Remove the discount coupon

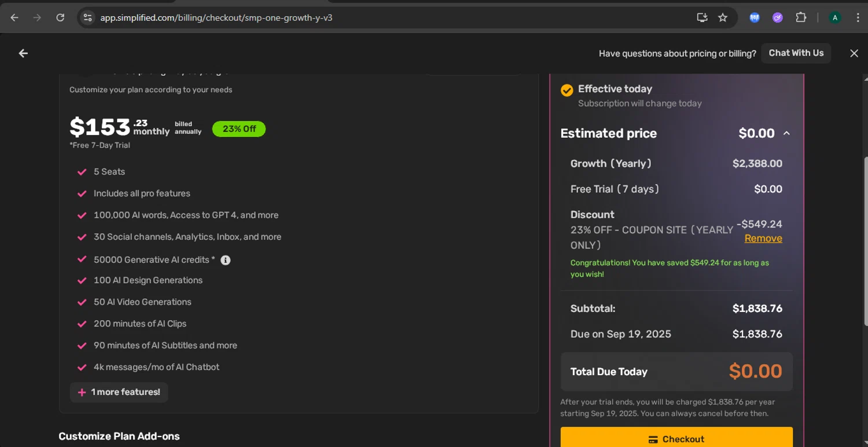(763, 238)
